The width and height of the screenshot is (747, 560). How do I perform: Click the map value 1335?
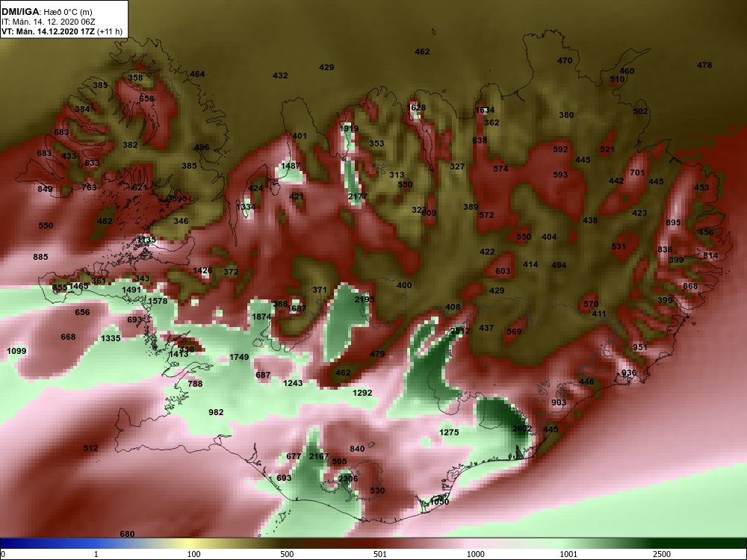(x=111, y=338)
